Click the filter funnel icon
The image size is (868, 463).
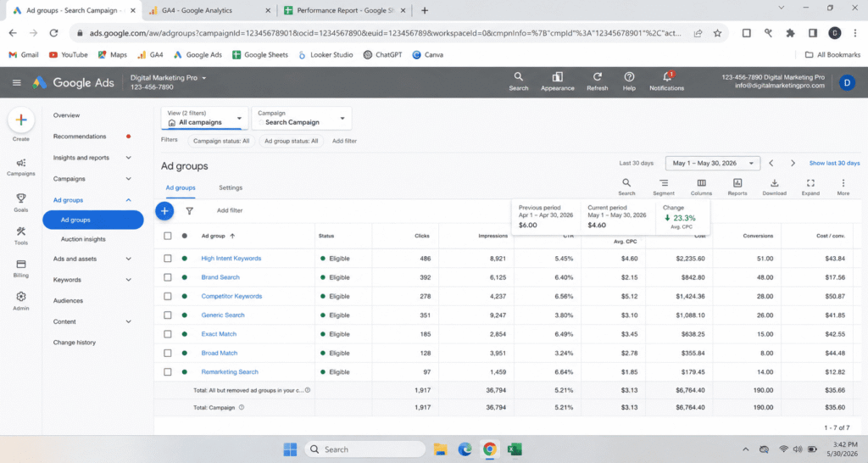[189, 211]
